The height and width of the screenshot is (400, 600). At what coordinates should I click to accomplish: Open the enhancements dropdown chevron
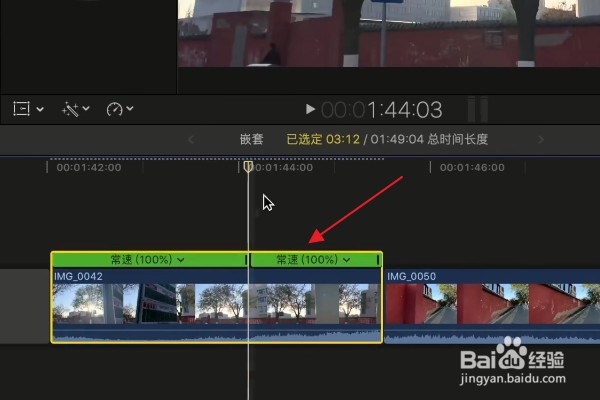coord(86,109)
